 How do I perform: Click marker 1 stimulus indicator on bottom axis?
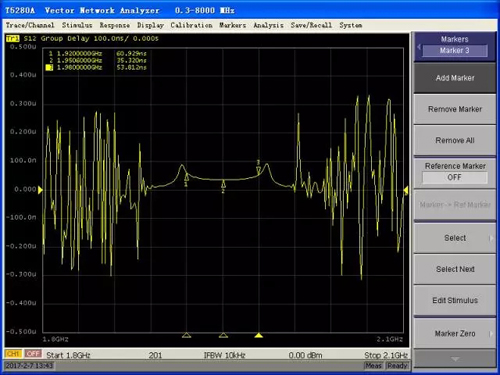(187, 335)
